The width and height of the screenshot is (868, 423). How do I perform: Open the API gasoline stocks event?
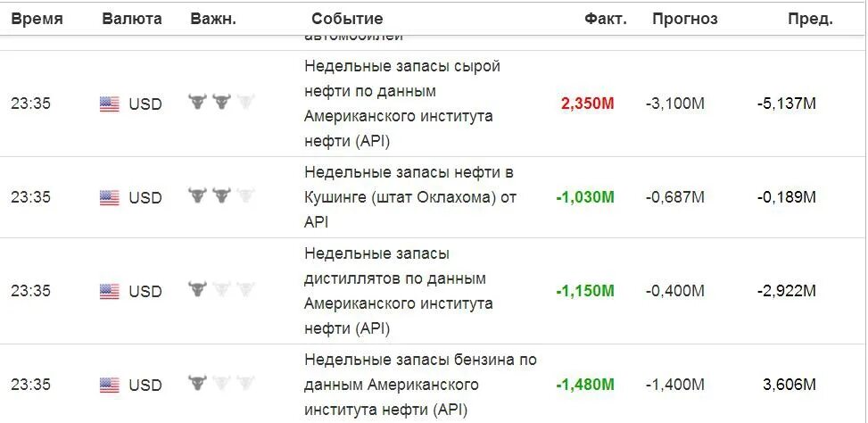[420, 385]
